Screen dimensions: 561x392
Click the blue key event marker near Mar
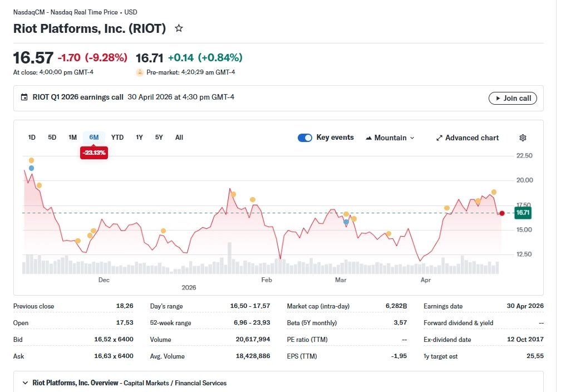346,222
